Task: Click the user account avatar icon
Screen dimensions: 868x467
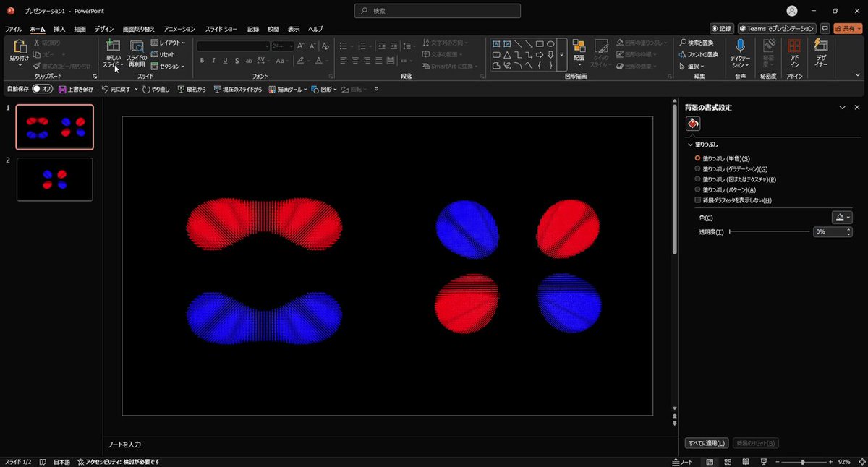Action: pyautogui.click(x=792, y=11)
